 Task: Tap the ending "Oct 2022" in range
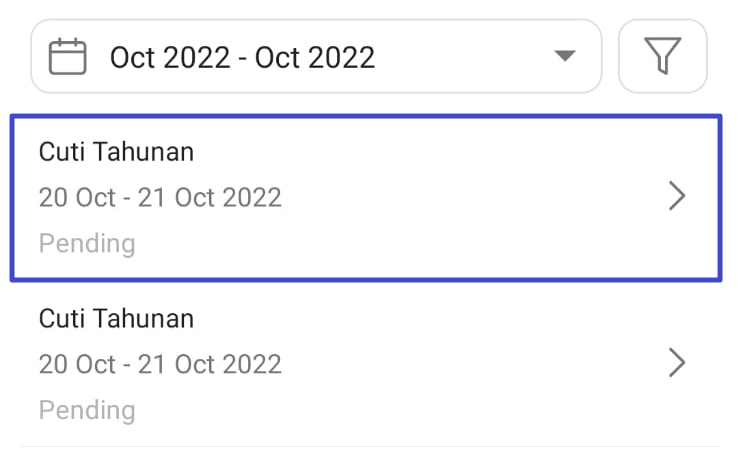pyautogui.click(x=315, y=57)
